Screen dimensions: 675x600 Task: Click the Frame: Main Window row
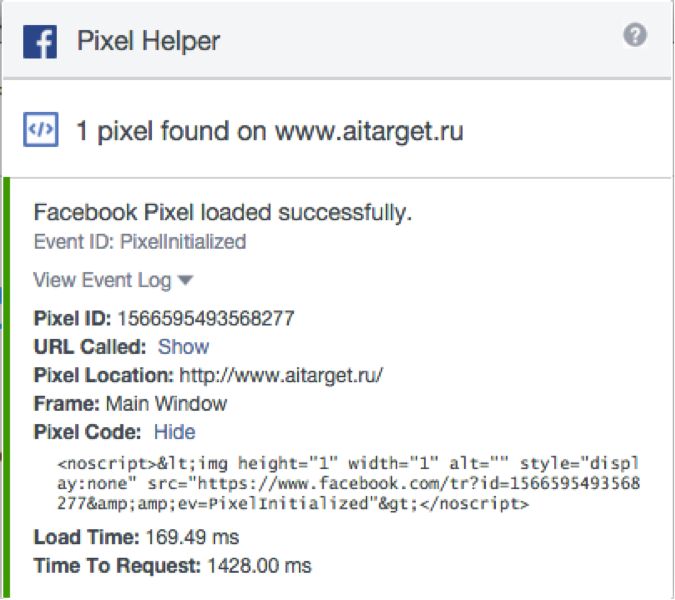click(x=130, y=404)
